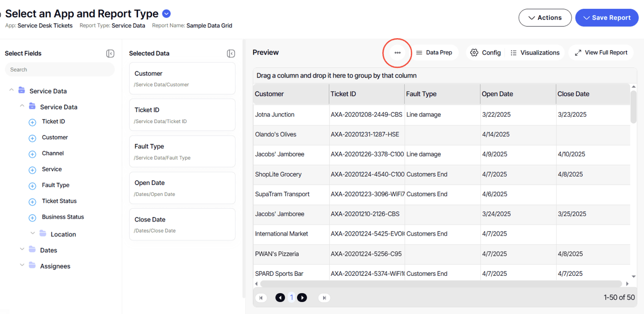The height and width of the screenshot is (314, 644).
Task: Select the SupaTram Transport cell
Action: coord(291,194)
